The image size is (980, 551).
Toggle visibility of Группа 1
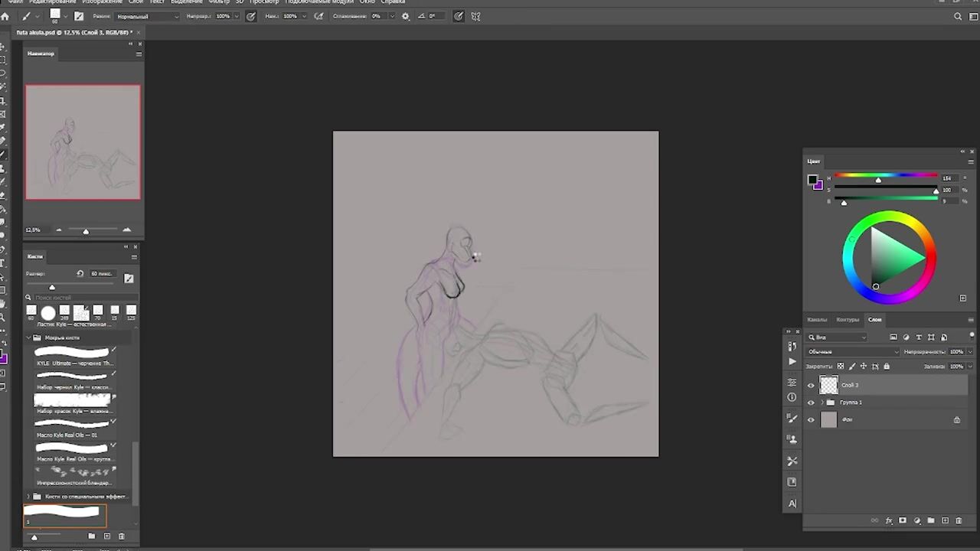coord(811,403)
